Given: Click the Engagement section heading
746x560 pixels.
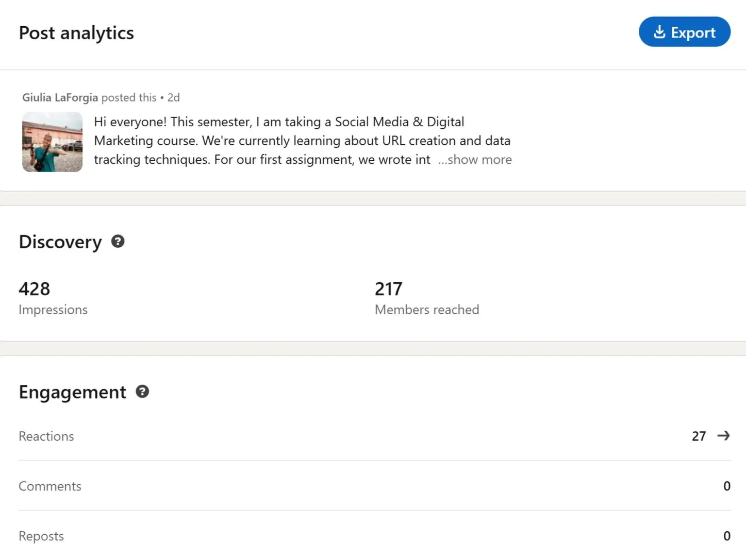Looking at the screenshot, I should tap(72, 392).
